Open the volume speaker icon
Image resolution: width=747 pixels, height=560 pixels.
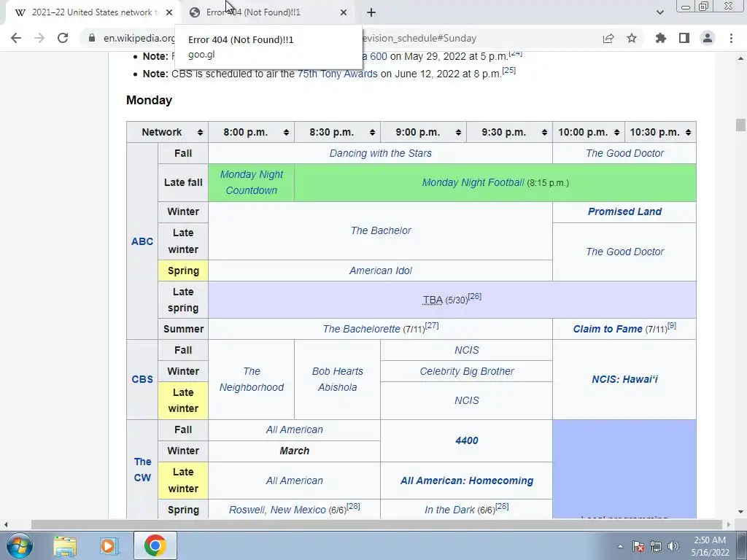tap(673, 546)
